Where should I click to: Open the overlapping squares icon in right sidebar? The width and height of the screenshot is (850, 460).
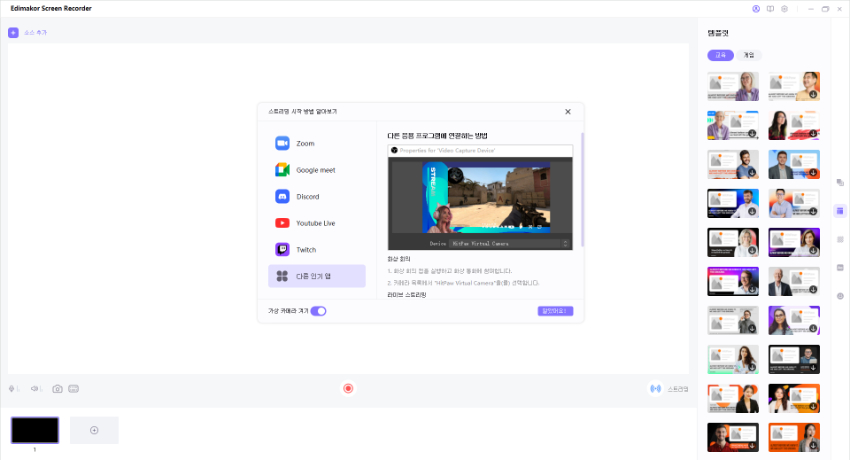pyautogui.click(x=840, y=183)
